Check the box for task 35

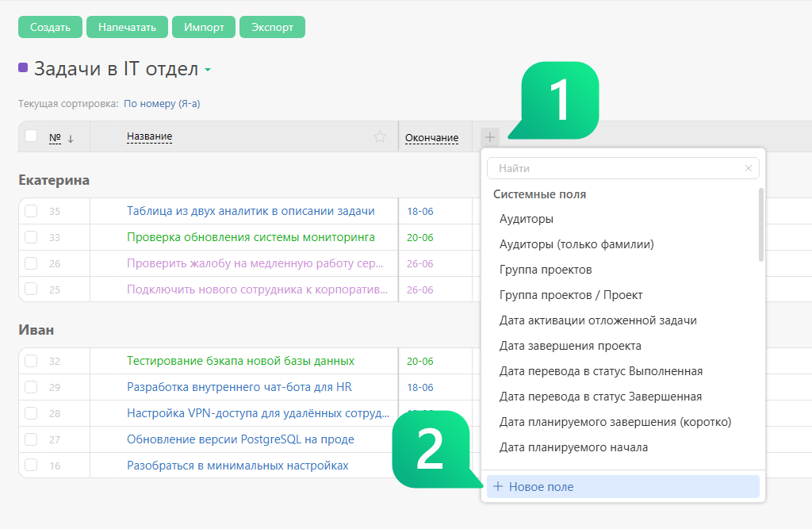tap(31, 211)
